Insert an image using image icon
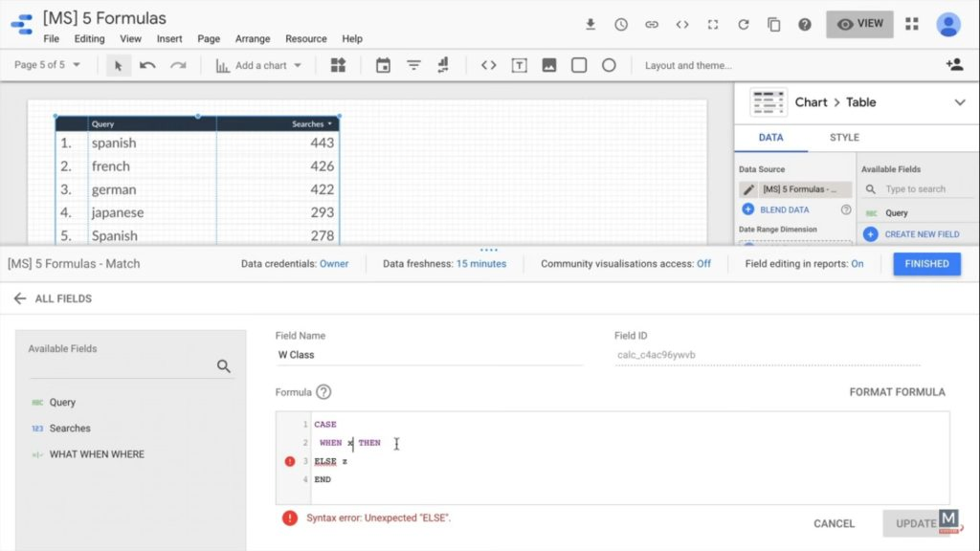 [549, 65]
